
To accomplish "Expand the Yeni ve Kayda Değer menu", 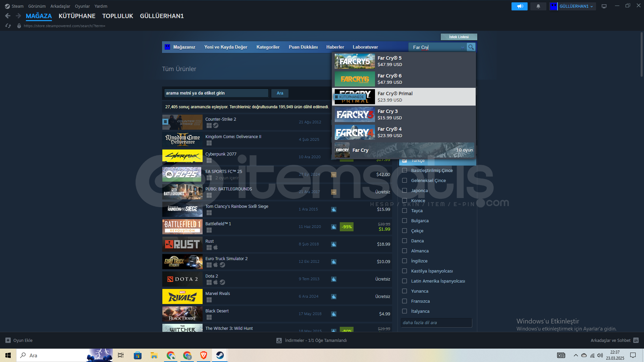I will pyautogui.click(x=225, y=47).
